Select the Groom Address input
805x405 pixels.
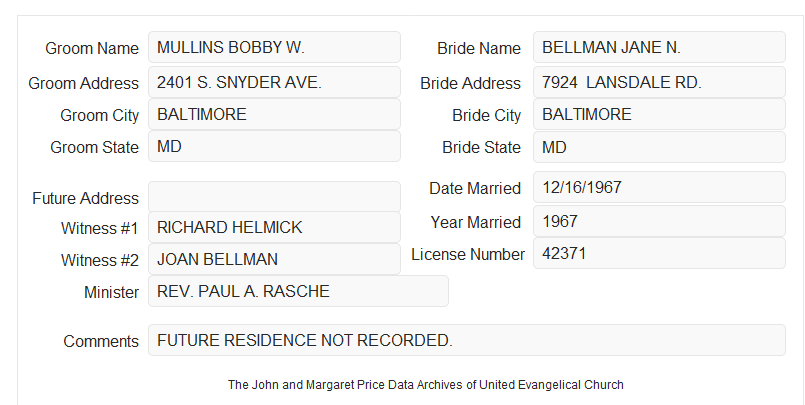[x=274, y=82]
